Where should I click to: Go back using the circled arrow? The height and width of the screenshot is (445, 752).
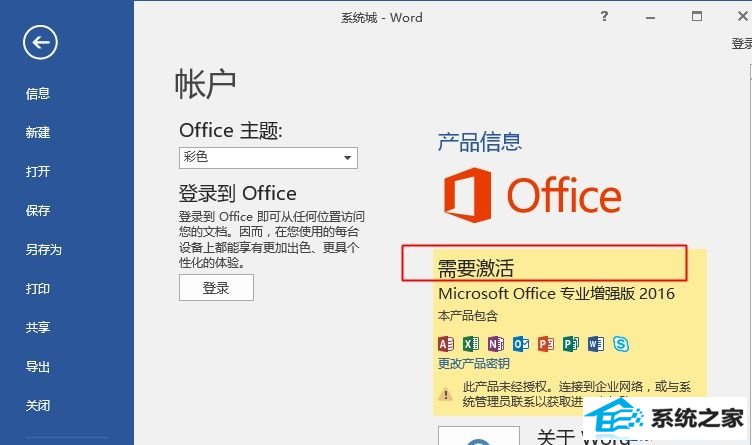tap(40, 42)
